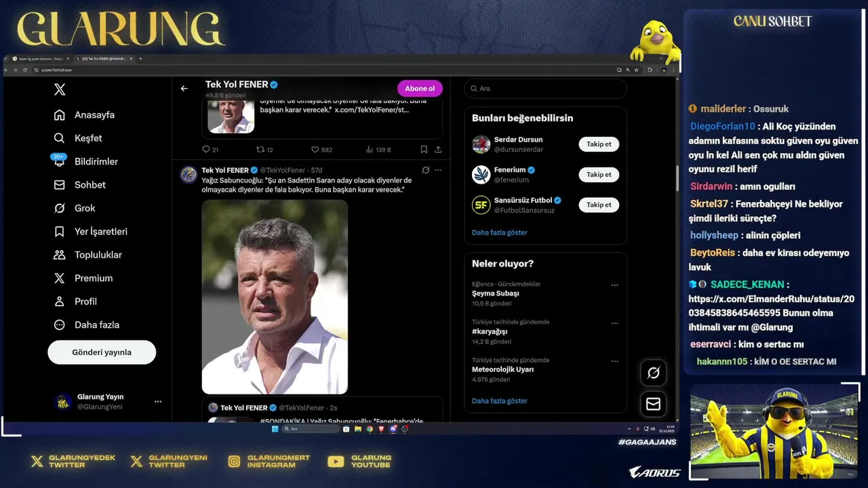Click the Grok icon on Sabuncuoğlu tweet

(x=425, y=170)
